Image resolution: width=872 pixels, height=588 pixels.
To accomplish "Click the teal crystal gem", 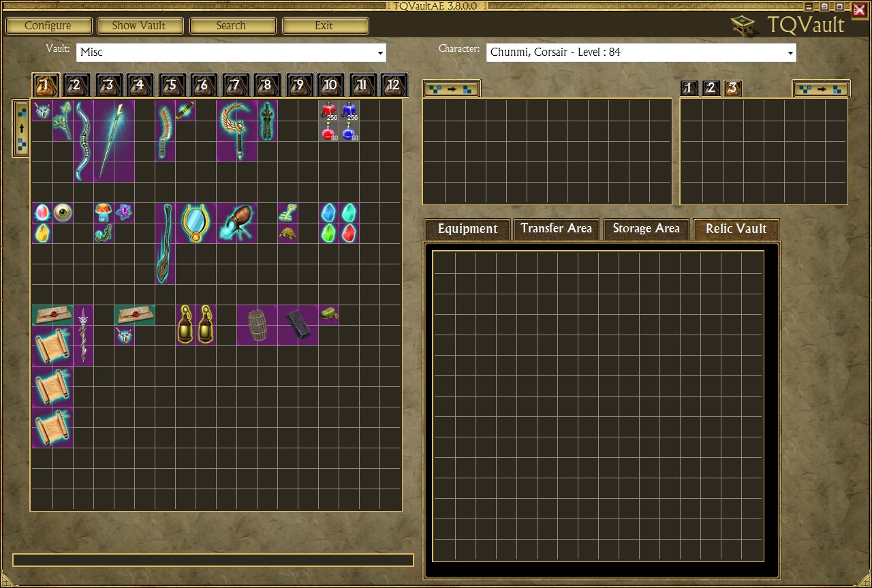I will [x=349, y=213].
